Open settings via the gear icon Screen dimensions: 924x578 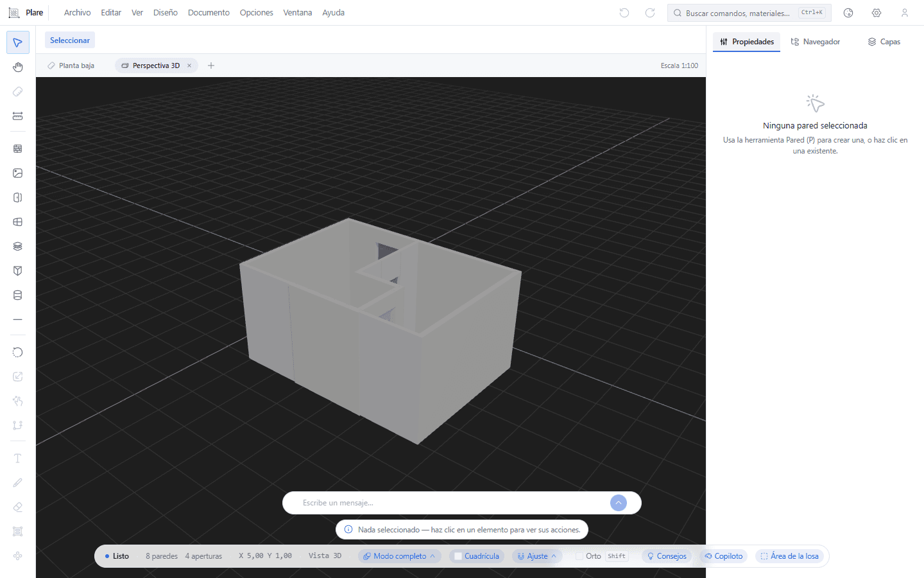[x=877, y=13]
